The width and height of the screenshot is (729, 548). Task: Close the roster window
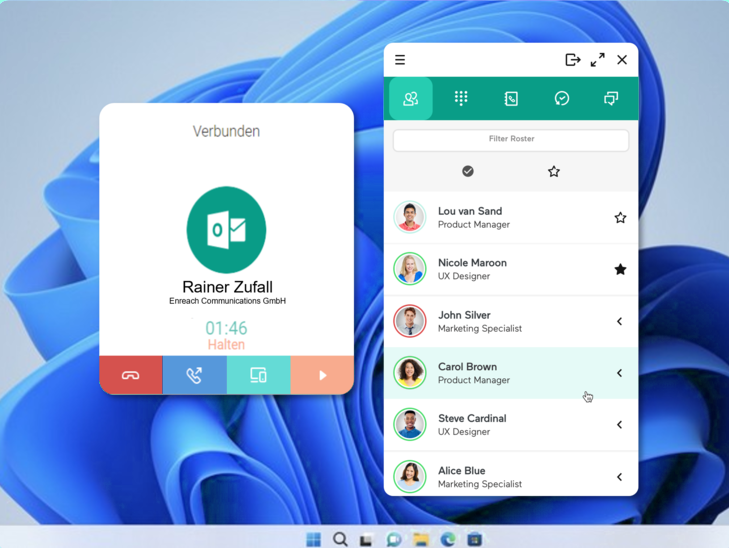[622, 60]
